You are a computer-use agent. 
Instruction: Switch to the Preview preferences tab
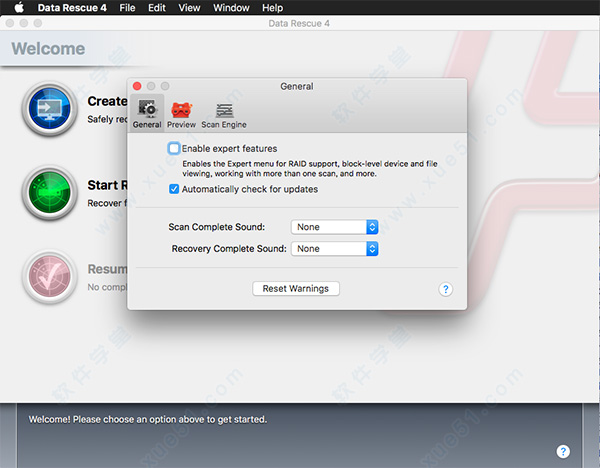pyautogui.click(x=181, y=114)
